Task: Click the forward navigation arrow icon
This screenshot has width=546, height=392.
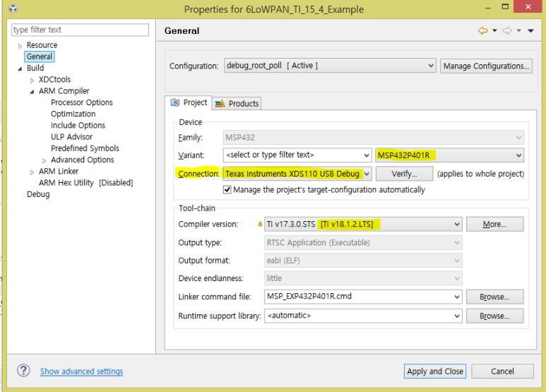Action: (506, 30)
